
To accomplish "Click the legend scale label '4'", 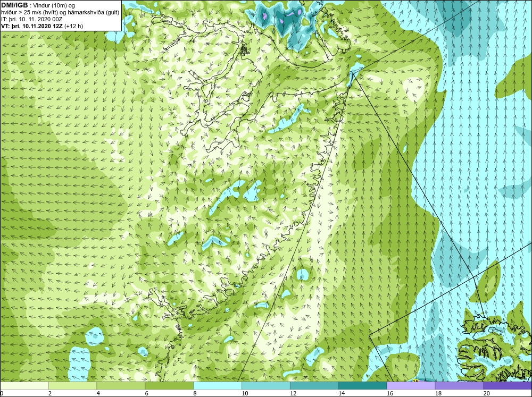I will pos(98,393).
